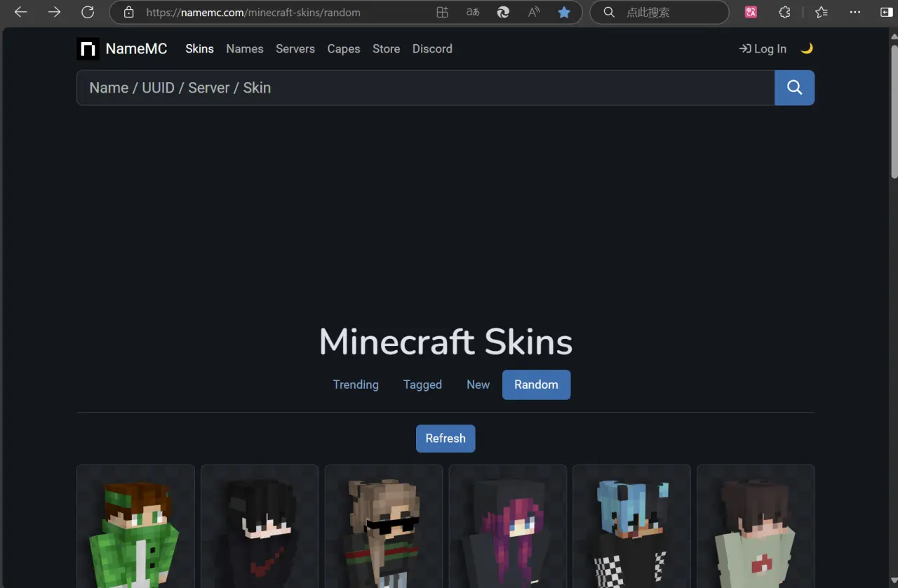
Task: Open the brown-haired pale green sweater skin
Action: [x=756, y=526]
